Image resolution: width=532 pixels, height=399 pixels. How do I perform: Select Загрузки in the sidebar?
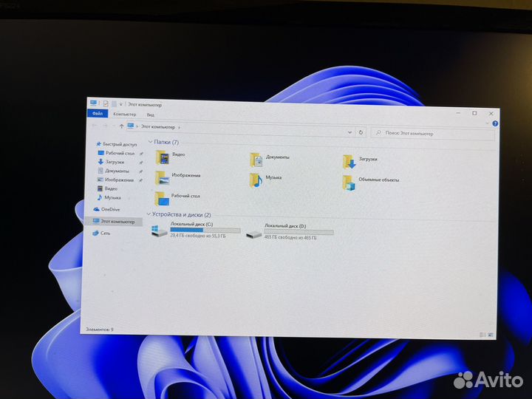click(x=112, y=162)
